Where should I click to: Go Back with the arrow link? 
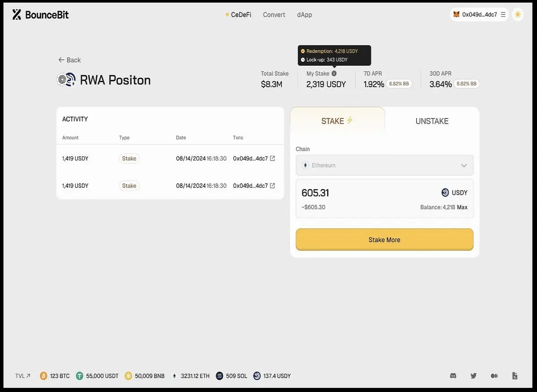69,60
